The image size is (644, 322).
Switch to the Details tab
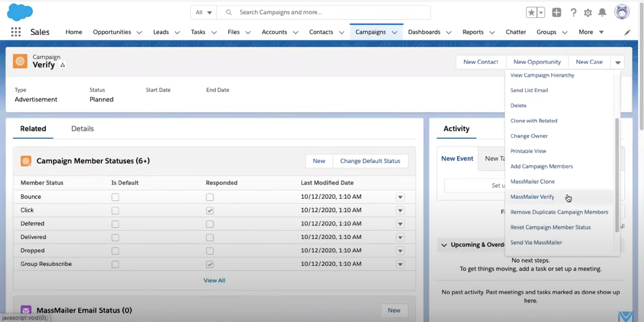(x=82, y=128)
